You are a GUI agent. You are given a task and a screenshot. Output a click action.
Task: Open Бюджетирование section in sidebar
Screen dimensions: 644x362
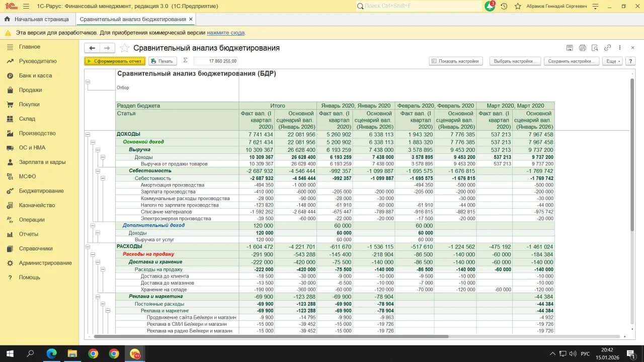[41, 191]
